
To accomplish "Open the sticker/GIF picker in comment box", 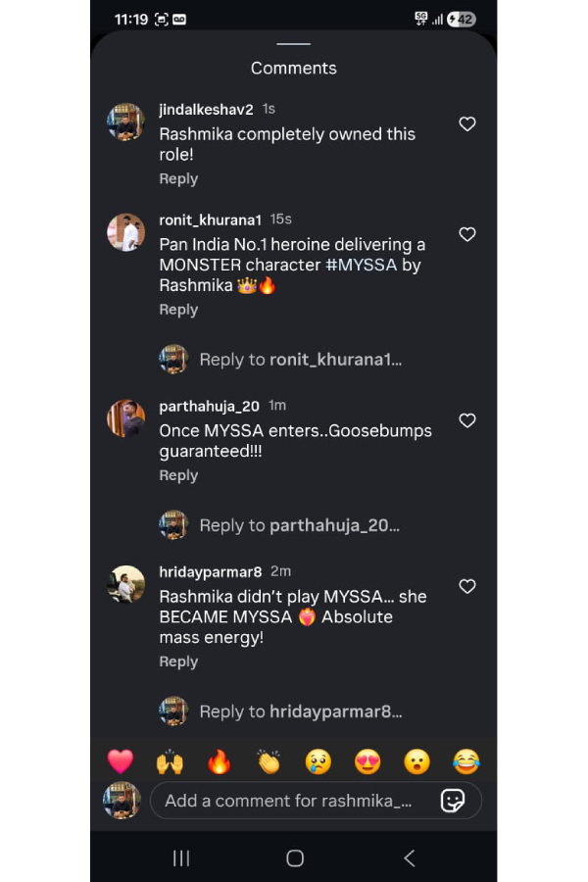I will 453,801.
